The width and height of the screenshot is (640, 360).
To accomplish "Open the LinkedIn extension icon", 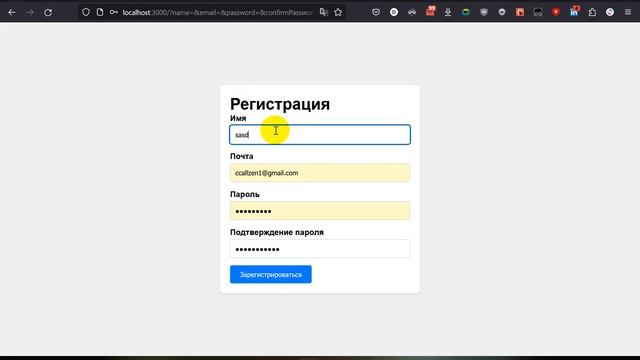I will click(574, 11).
